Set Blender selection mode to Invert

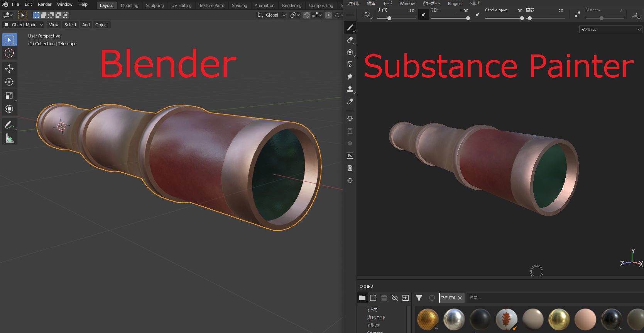click(x=58, y=15)
